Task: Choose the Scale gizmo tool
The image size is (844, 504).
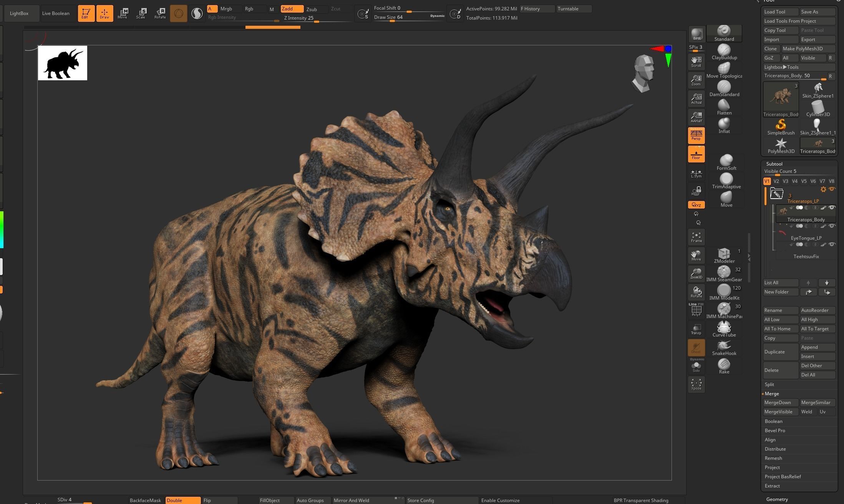Action: (141, 13)
